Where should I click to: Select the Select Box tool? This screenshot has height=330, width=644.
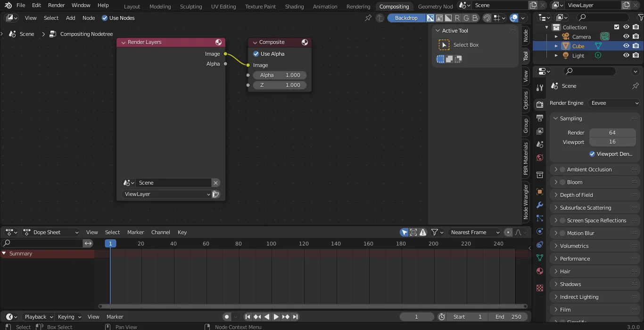(x=444, y=45)
